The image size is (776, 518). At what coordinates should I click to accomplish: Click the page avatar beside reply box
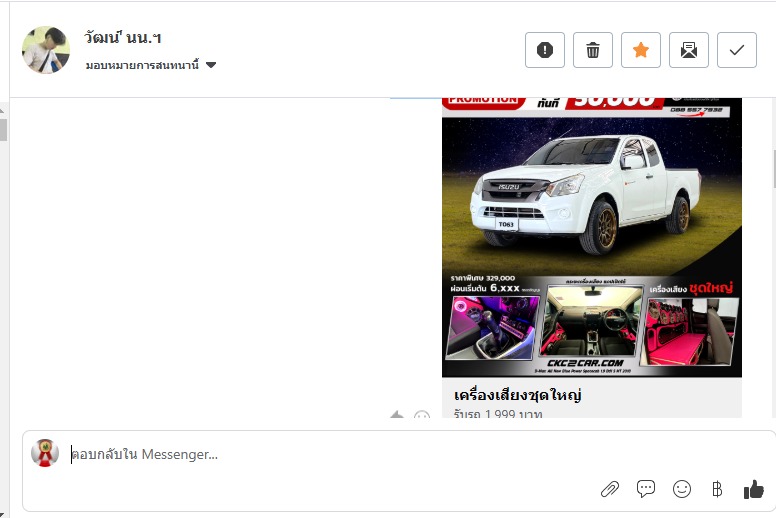tap(45, 453)
